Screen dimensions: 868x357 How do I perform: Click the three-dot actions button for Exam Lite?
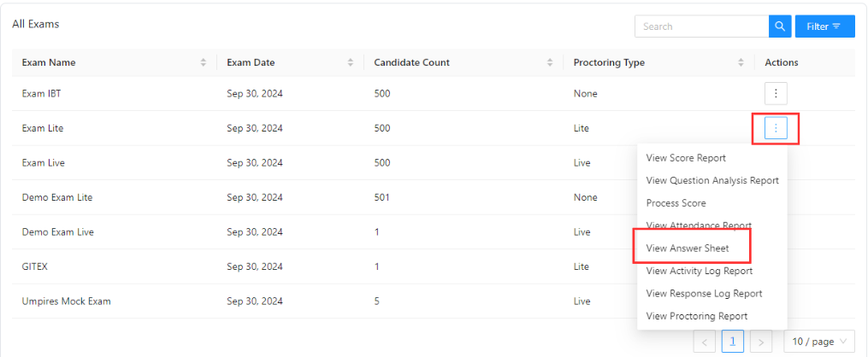point(776,128)
